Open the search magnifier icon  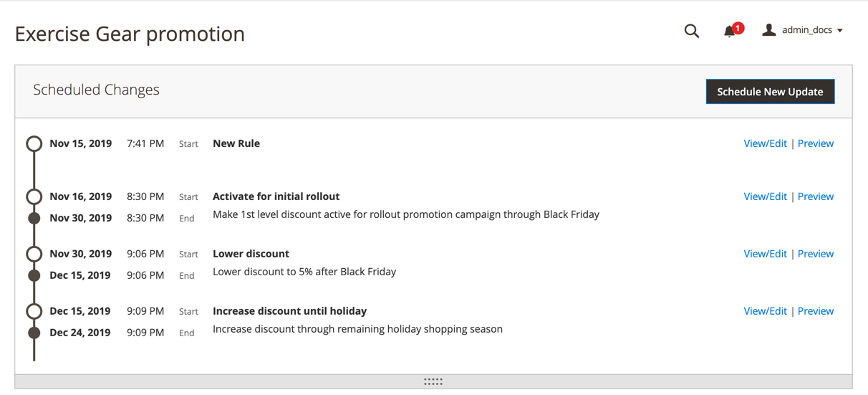[x=691, y=31]
